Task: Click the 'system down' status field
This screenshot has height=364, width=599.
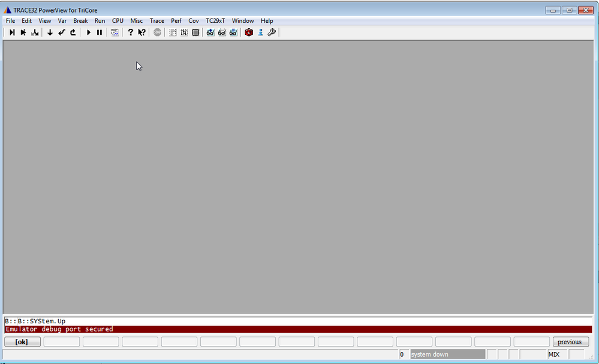Action: point(447,354)
